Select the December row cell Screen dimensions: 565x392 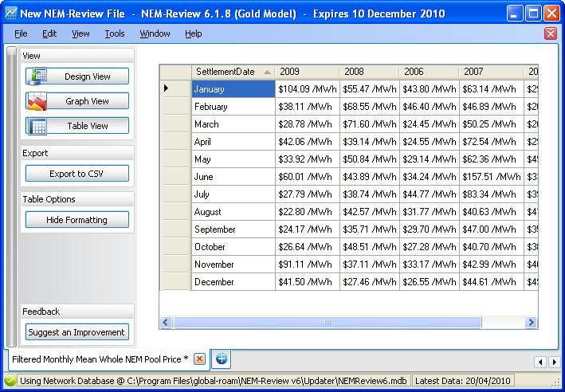[x=233, y=282]
